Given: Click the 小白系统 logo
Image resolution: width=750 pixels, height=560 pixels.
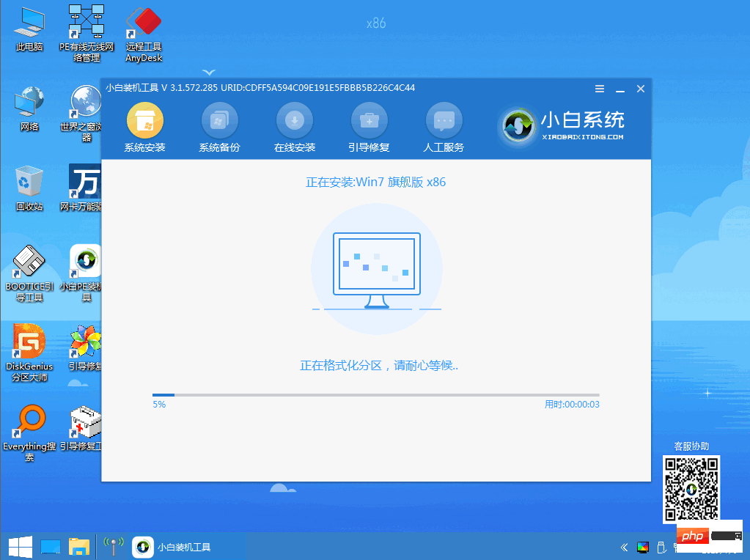Looking at the screenshot, I should (x=562, y=126).
